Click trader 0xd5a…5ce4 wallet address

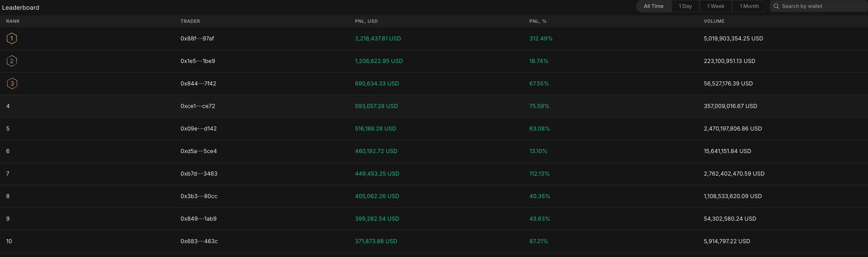coord(199,151)
